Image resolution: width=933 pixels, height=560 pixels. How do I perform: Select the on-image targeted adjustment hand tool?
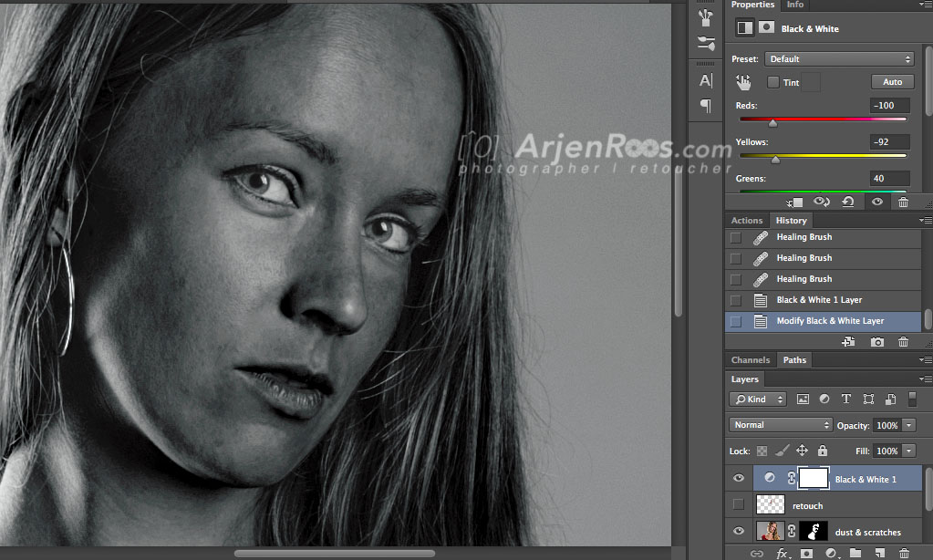743,82
